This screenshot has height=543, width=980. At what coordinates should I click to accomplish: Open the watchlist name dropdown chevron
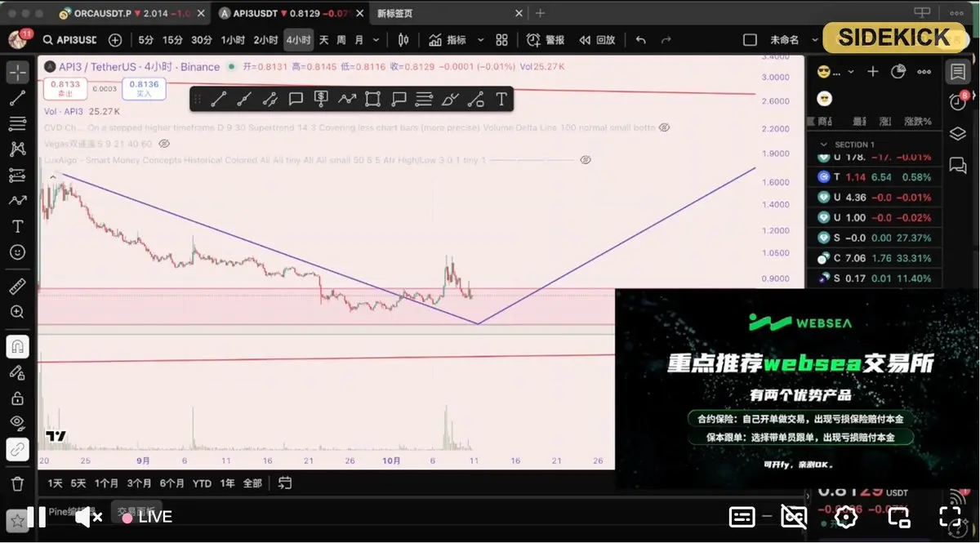tap(852, 72)
